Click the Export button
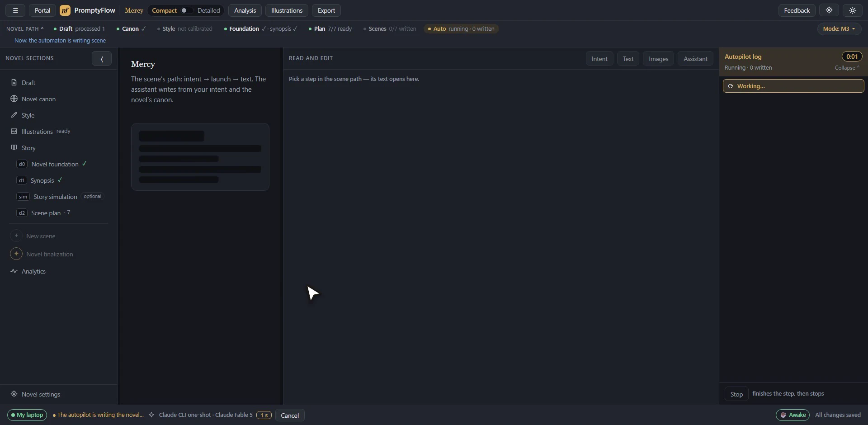The height and width of the screenshot is (425, 868). click(326, 10)
